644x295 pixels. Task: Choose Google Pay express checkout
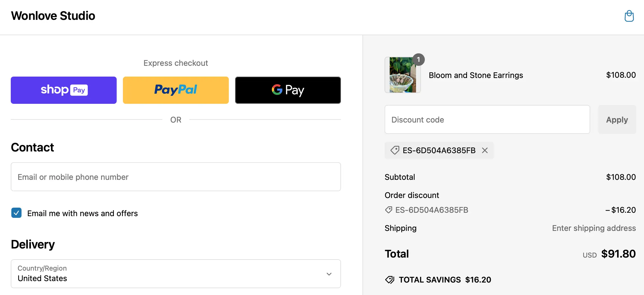[288, 90]
